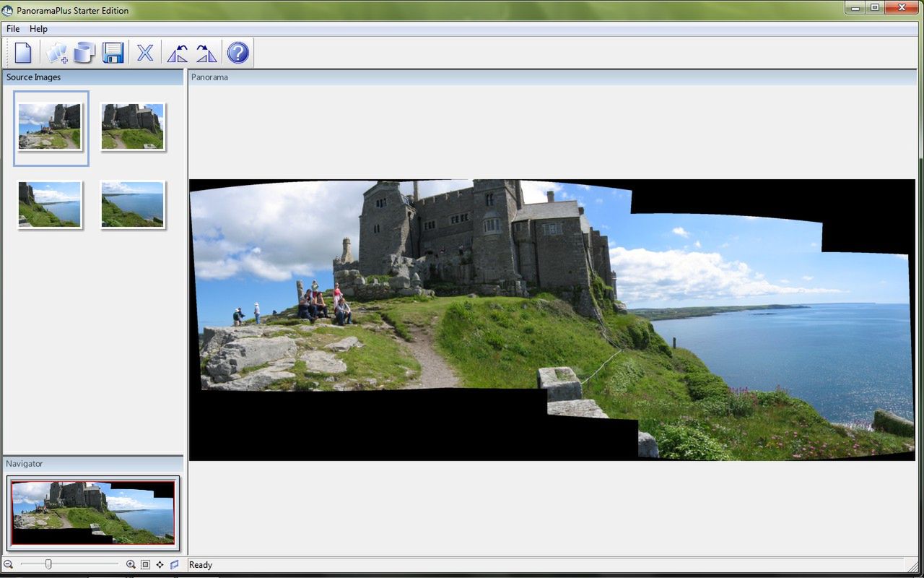
Task: Click the Add Images toolbar icon
Action: pyautogui.click(x=56, y=53)
